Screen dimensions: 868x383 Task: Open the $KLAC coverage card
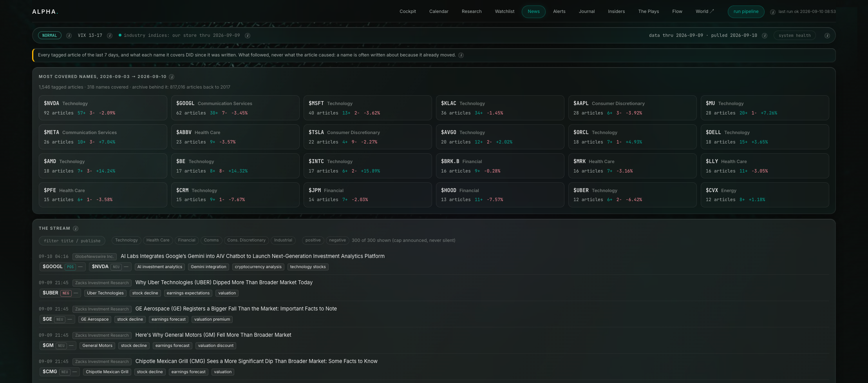point(500,108)
